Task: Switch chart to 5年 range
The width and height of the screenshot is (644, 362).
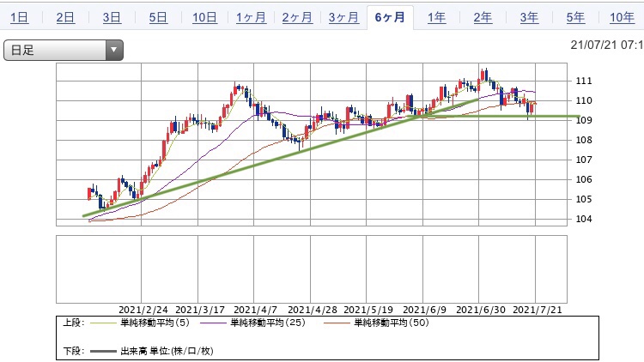Action: pyautogui.click(x=575, y=18)
